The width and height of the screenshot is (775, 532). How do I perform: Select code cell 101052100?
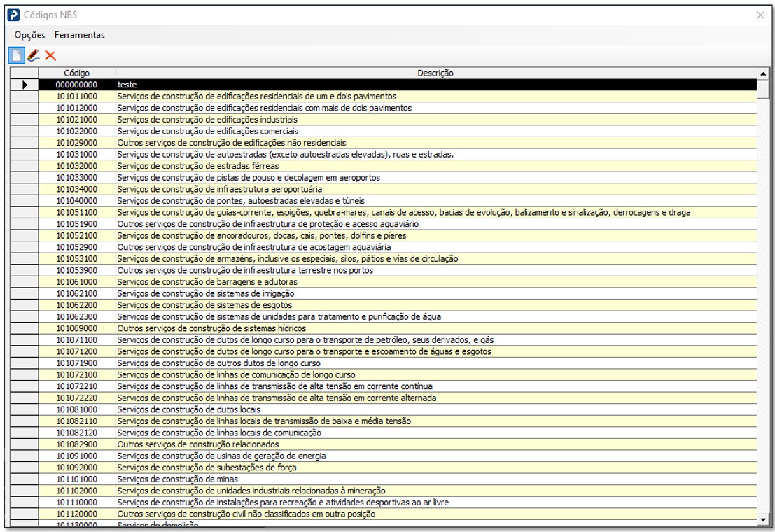coord(77,236)
